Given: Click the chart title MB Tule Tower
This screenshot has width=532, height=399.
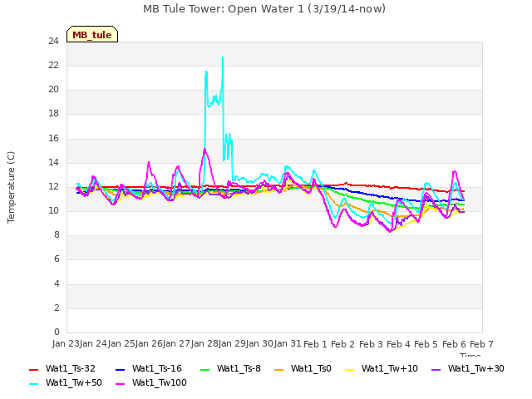Looking at the screenshot, I should 264,9.
